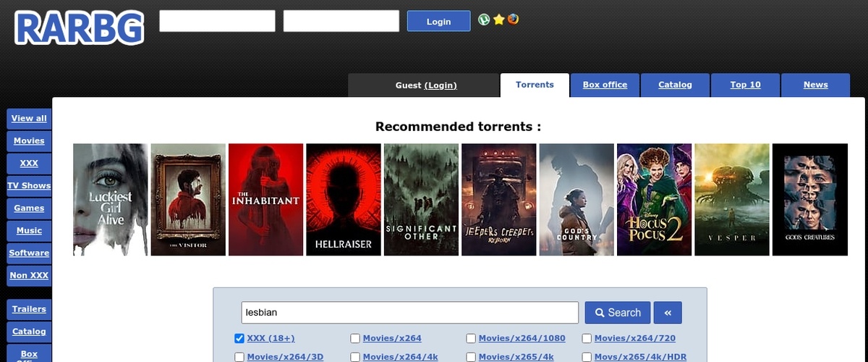Click the search text input field
The image size is (868, 362).
(x=409, y=313)
